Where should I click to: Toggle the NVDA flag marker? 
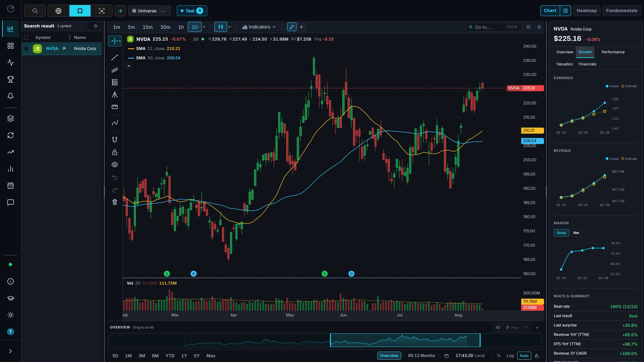click(64, 49)
